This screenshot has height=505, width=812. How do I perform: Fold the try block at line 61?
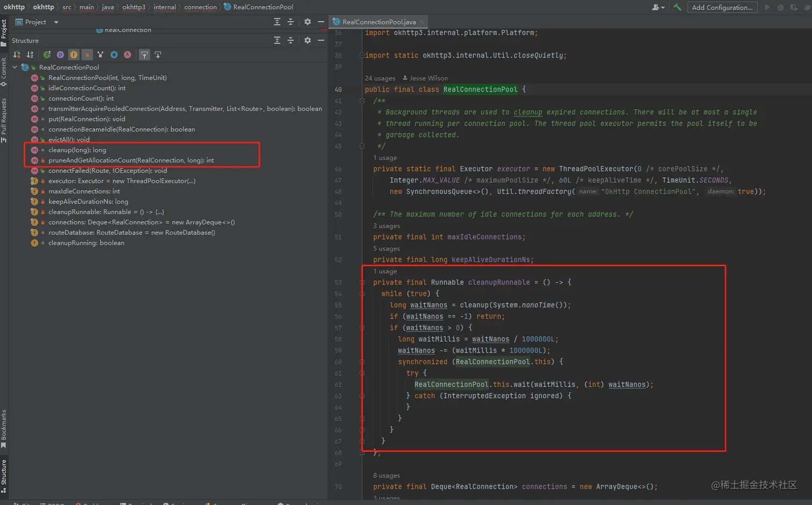coord(362,373)
